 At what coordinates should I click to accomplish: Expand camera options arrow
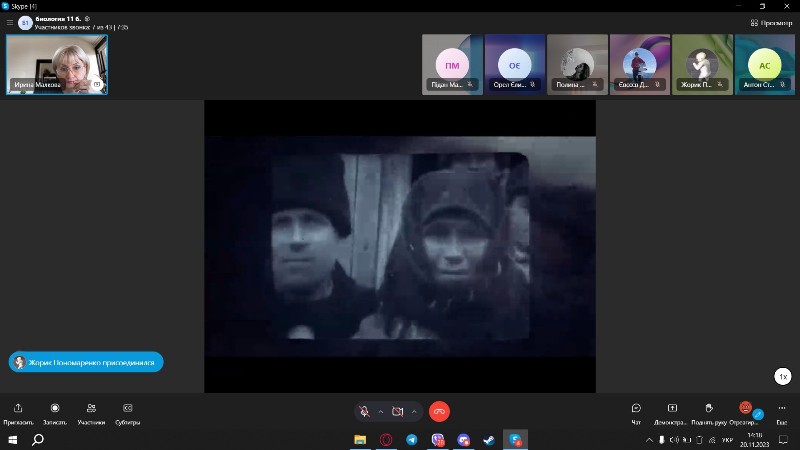click(414, 412)
